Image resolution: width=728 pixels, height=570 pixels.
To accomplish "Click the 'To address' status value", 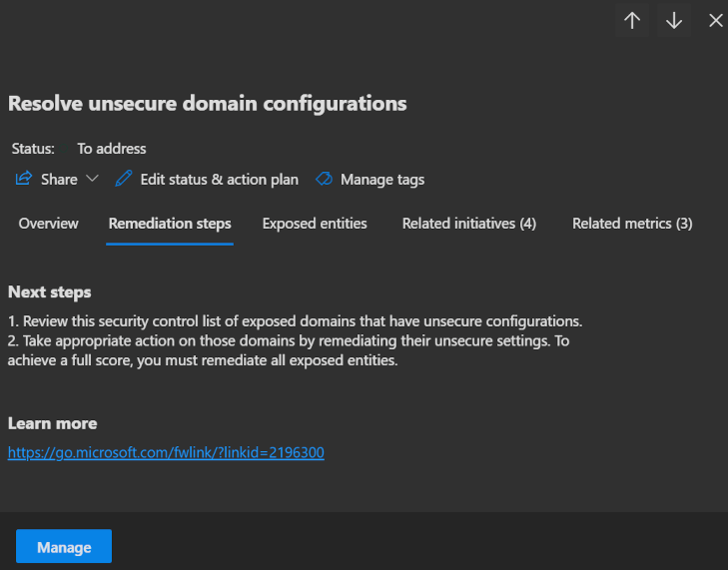I will (112, 149).
